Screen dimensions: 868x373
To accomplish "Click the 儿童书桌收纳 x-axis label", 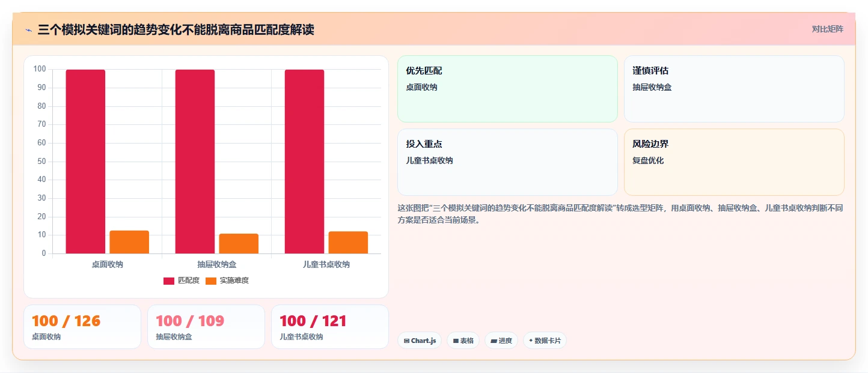I will click(x=326, y=264).
